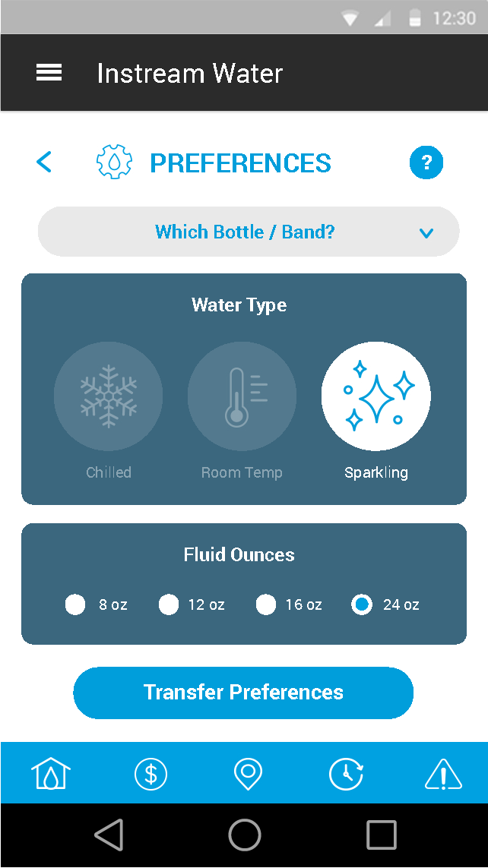
Task: Tap the chevron on the bottle selector
Action: click(427, 232)
